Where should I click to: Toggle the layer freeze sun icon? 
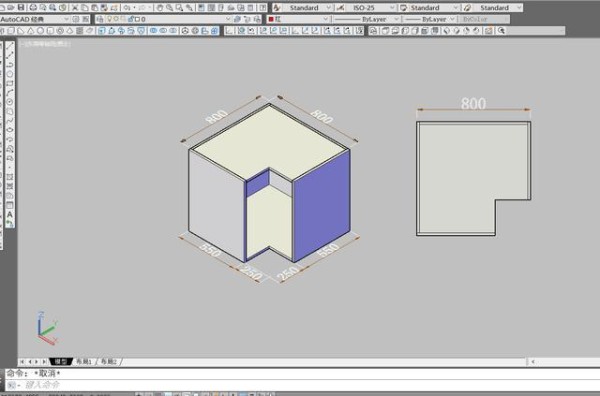click(116, 19)
